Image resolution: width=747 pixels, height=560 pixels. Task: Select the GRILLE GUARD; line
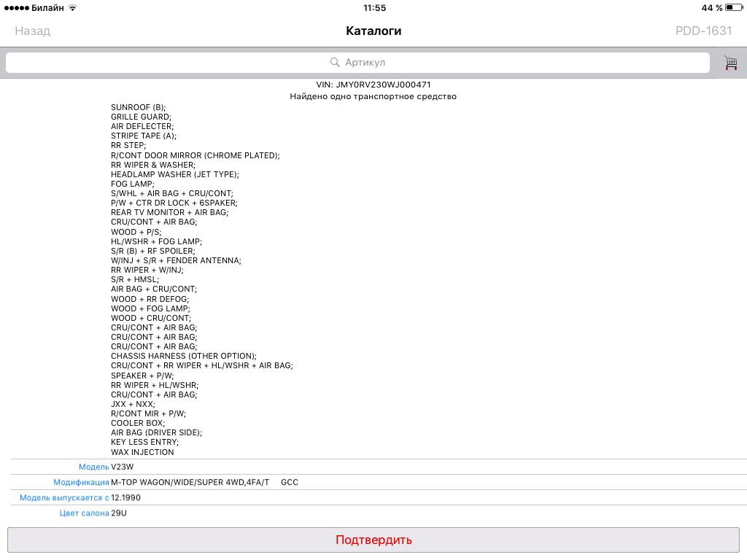tap(141, 117)
